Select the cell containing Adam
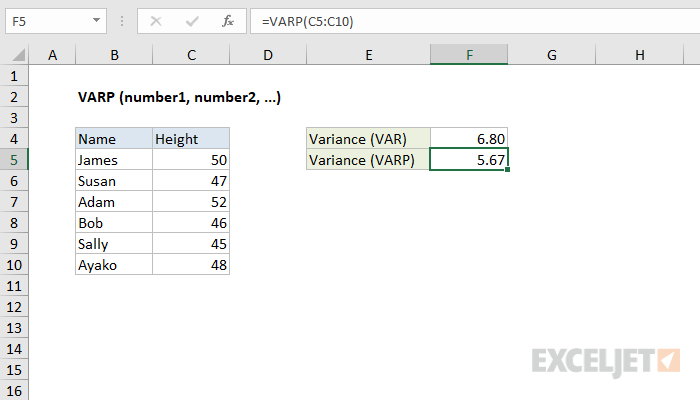The image size is (700, 400). pyautogui.click(x=114, y=202)
